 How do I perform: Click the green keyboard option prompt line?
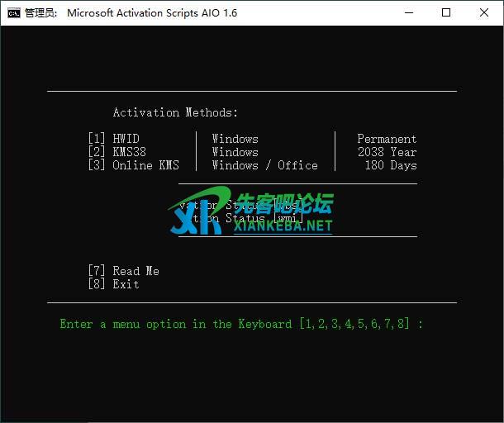[241, 324]
